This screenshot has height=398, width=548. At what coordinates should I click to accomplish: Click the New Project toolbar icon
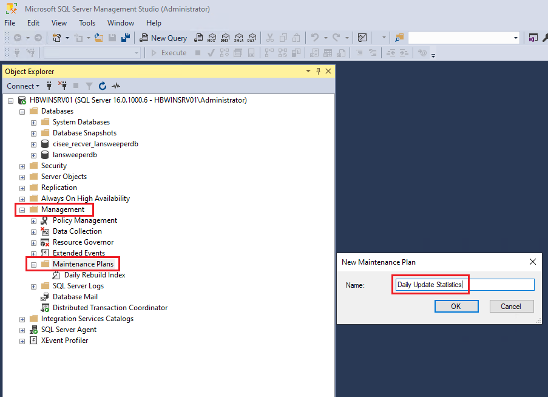point(57,38)
